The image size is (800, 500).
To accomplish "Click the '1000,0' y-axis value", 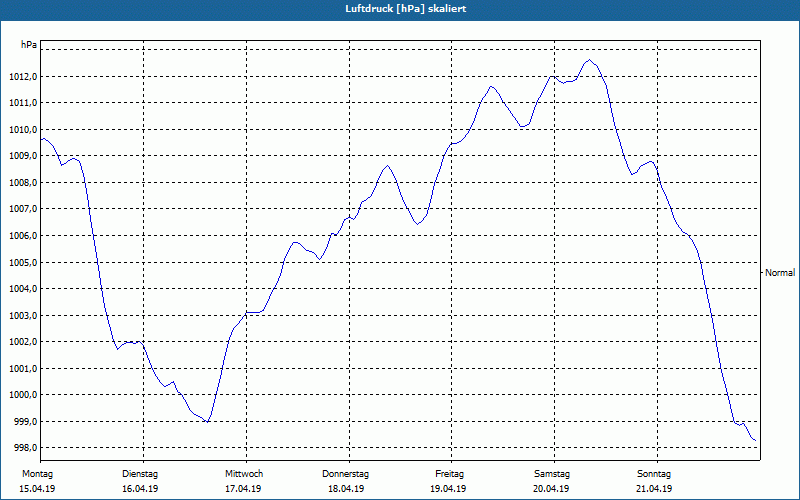I will pyautogui.click(x=23, y=395).
